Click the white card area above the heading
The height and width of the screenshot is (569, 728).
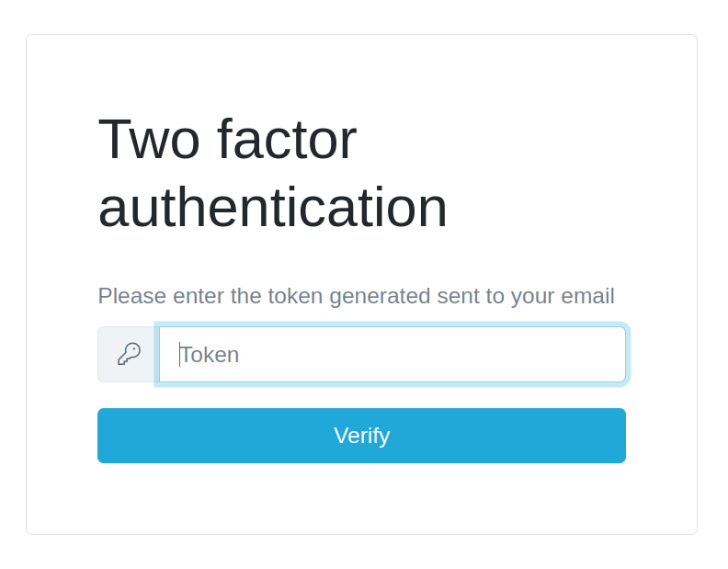click(x=361, y=69)
